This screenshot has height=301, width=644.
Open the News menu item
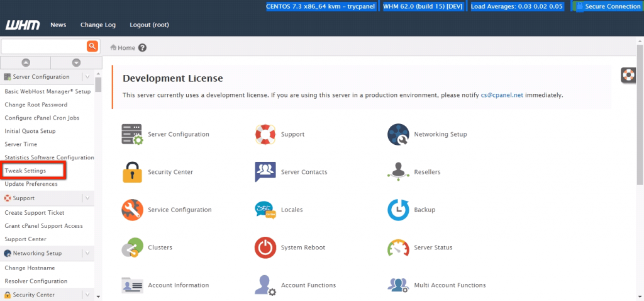[x=58, y=25]
